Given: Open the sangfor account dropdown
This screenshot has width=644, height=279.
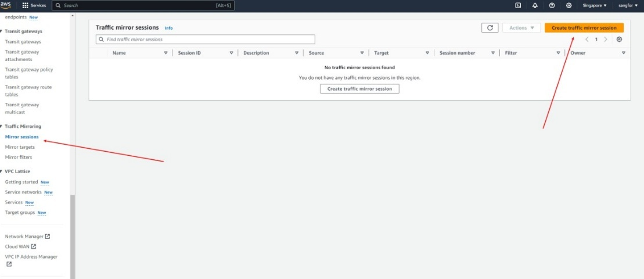Looking at the screenshot, I should tap(628, 6).
